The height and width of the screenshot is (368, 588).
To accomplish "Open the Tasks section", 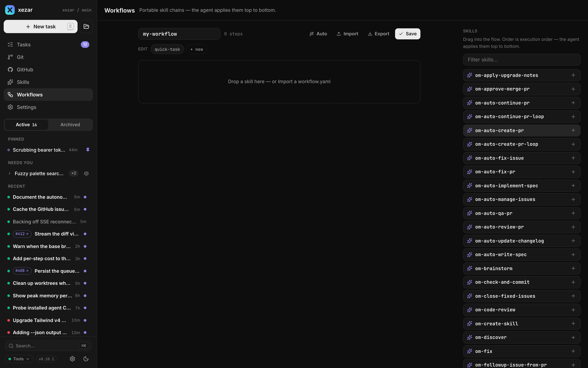I will [x=48, y=45].
